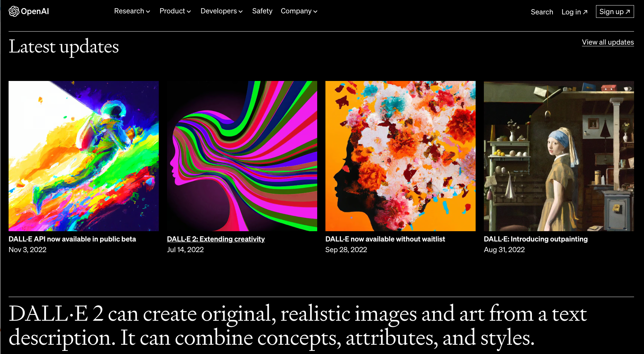Viewport: 644px width, 354px height.
Task: Open the striped neon face profile thumbnail
Action: pyautogui.click(x=242, y=156)
